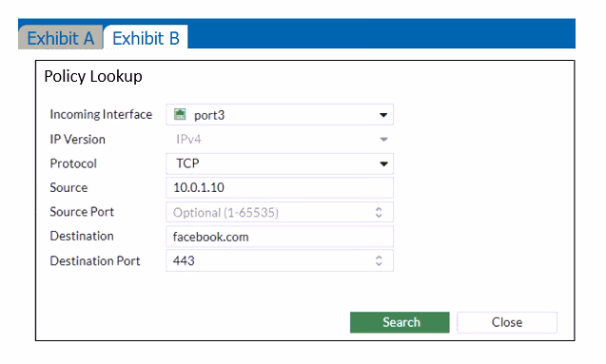
Task: Click the IP Version label
Action: [77, 139]
